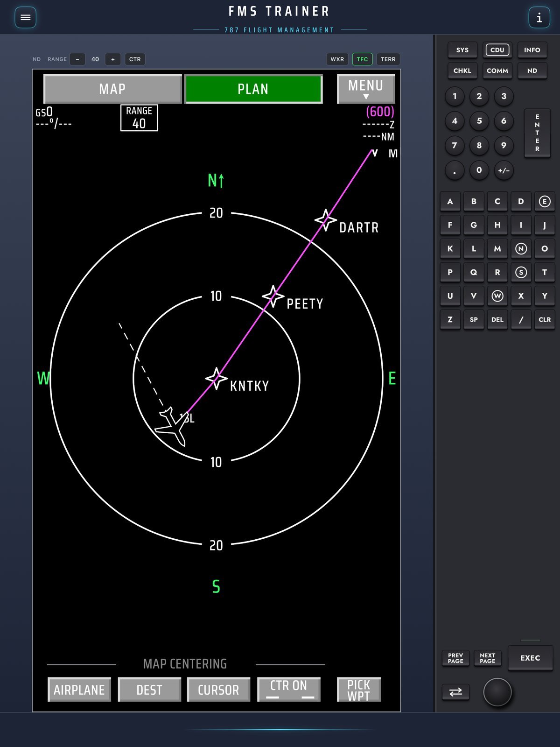Tap the circled S key
The width and height of the screenshot is (560, 747).
(x=521, y=272)
